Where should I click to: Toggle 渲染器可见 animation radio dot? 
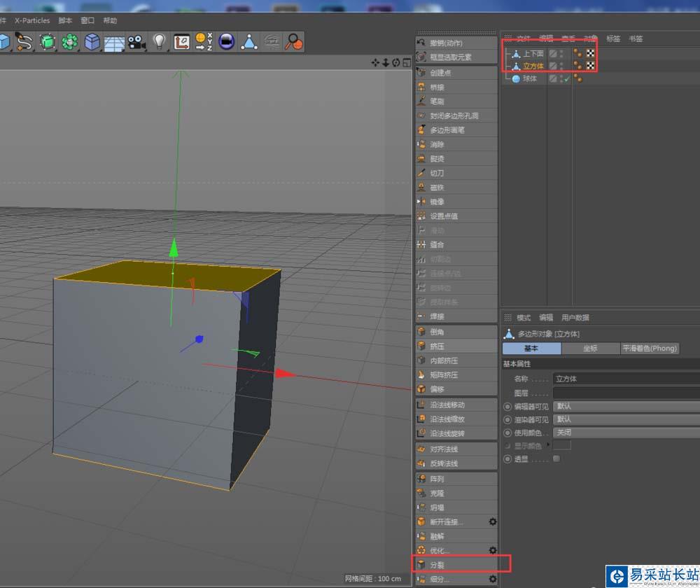[x=507, y=420]
